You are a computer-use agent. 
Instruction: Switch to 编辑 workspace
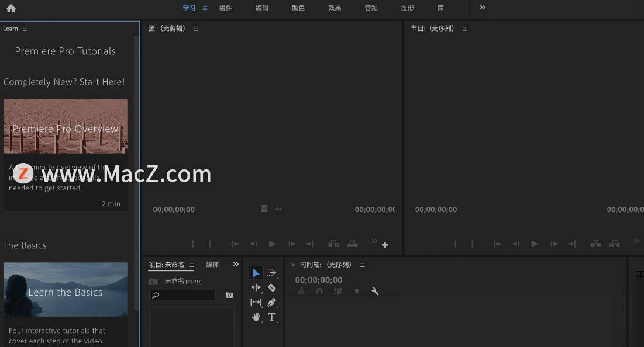(262, 8)
